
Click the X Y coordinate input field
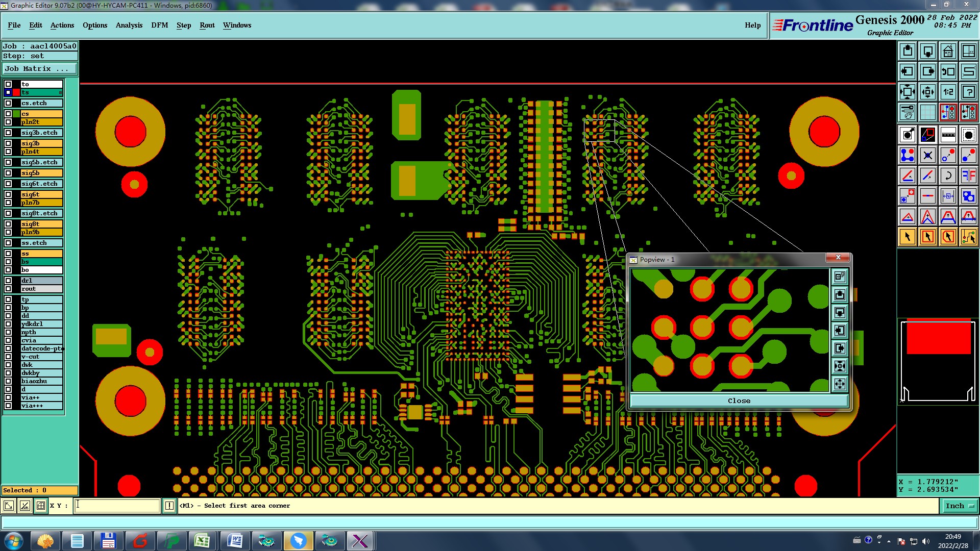tap(117, 506)
